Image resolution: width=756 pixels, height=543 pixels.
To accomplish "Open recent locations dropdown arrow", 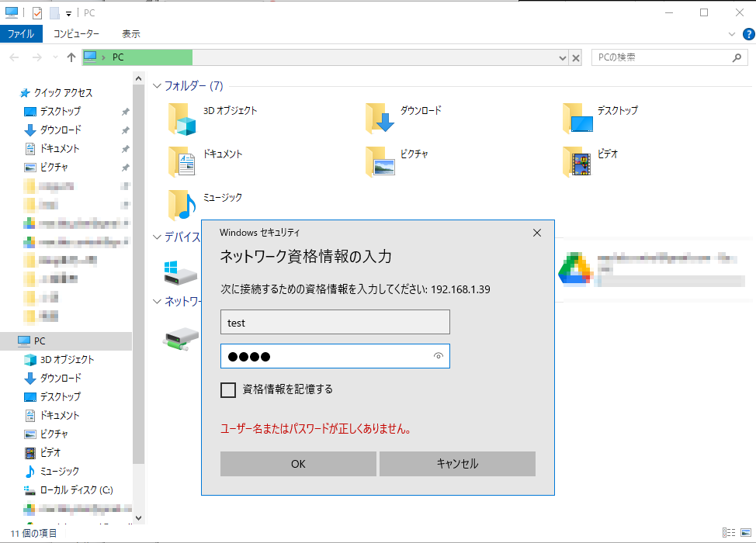I will (x=55, y=57).
